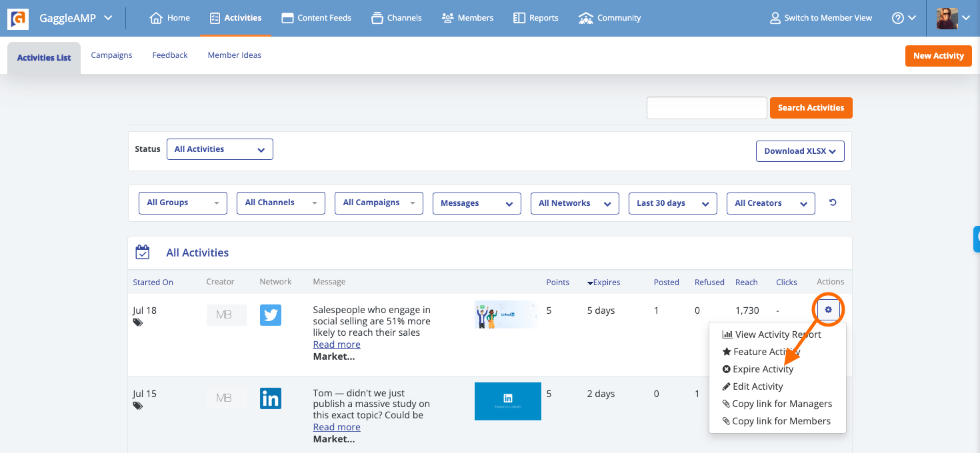Open the GaggleAMP account dropdown
This screenshot has height=453, width=980.
[x=75, y=18]
